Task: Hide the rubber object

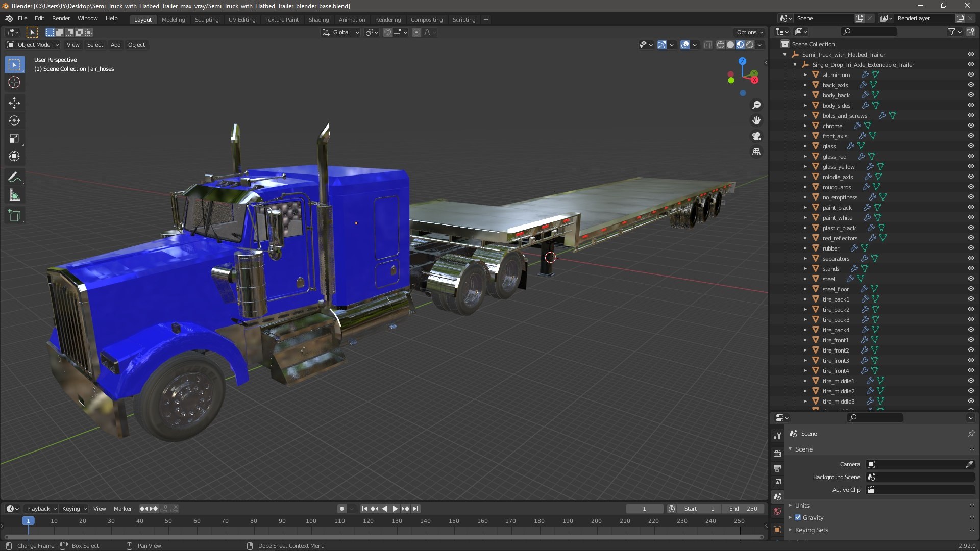Action: pyautogui.click(x=971, y=248)
